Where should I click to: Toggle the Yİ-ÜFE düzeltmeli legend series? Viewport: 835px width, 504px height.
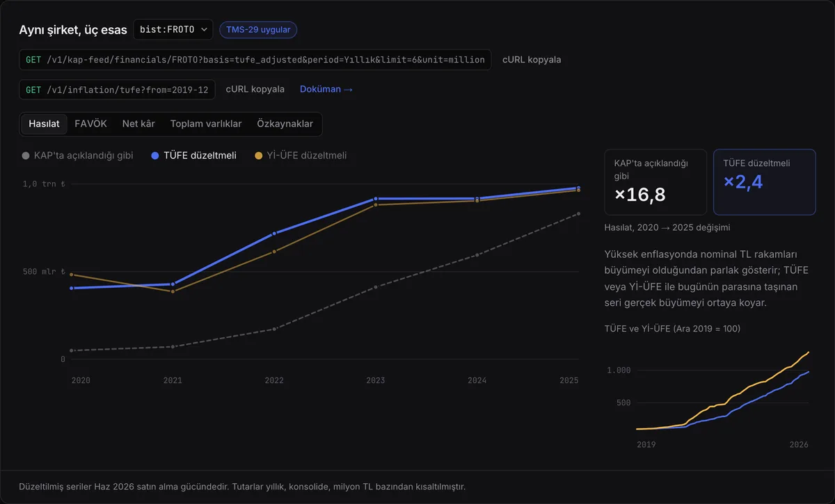[x=301, y=156]
